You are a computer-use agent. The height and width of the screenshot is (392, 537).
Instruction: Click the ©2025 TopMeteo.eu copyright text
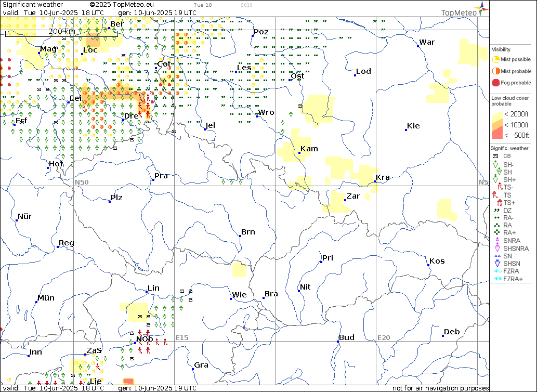point(122,5)
